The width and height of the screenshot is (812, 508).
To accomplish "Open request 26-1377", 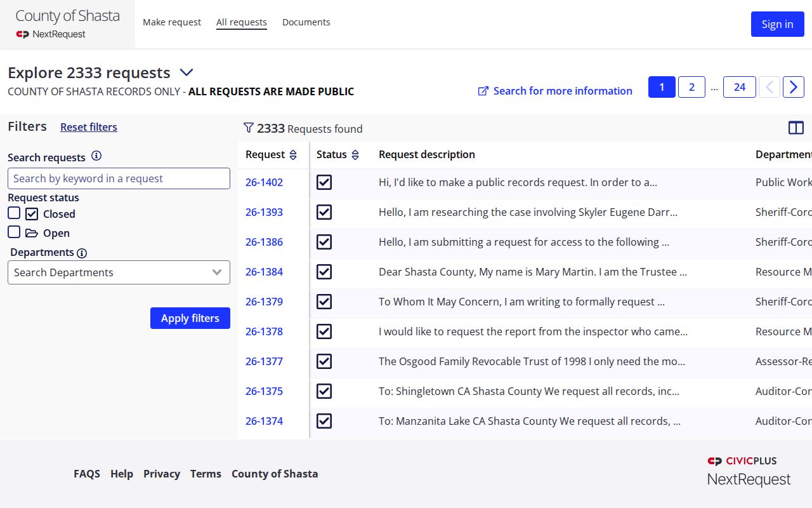I will (x=264, y=361).
